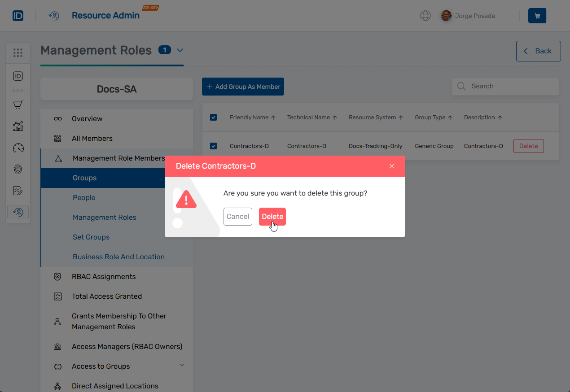Click the checklist document icon in sidebar
The width and height of the screenshot is (570, 392).
pos(18,191)
